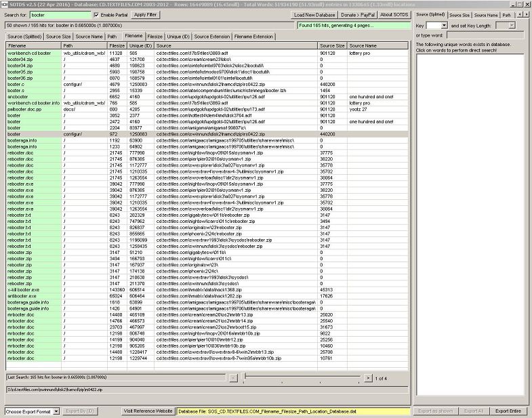532x418 pixels.
Task: Click the Export Entire button
Action: 508,411
